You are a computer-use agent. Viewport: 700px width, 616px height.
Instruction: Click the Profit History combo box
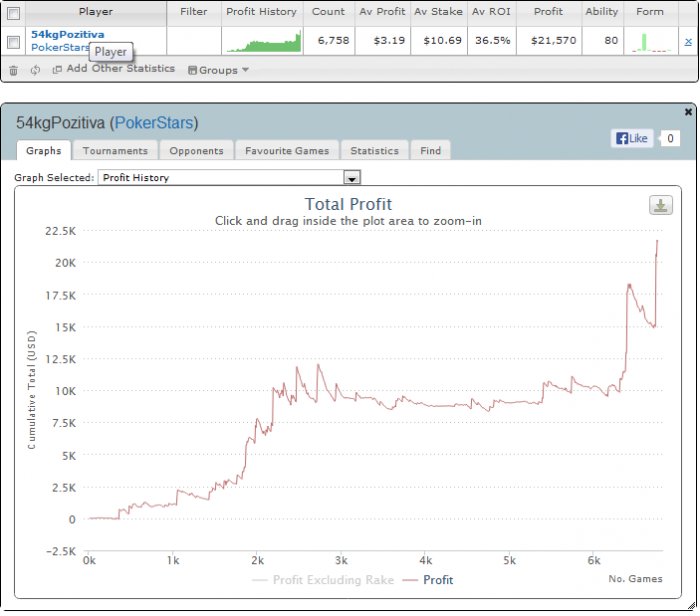[x=229, y=177]
